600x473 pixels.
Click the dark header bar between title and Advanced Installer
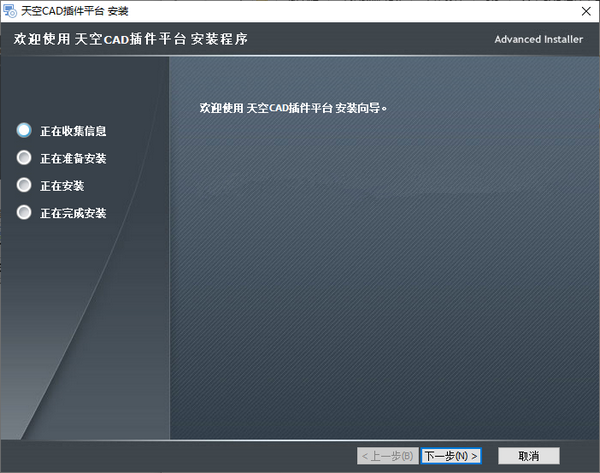(x=370, y=39)
